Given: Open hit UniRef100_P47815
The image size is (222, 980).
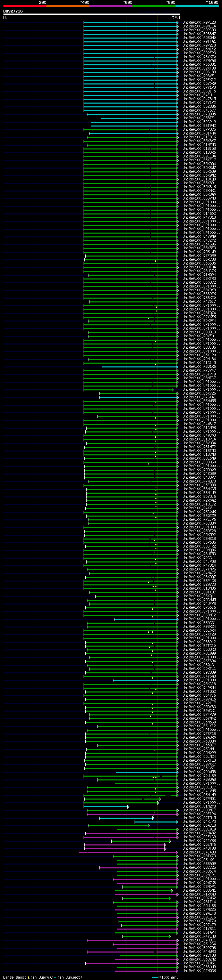Looking at the screenshot, I should tap(199, 99).
